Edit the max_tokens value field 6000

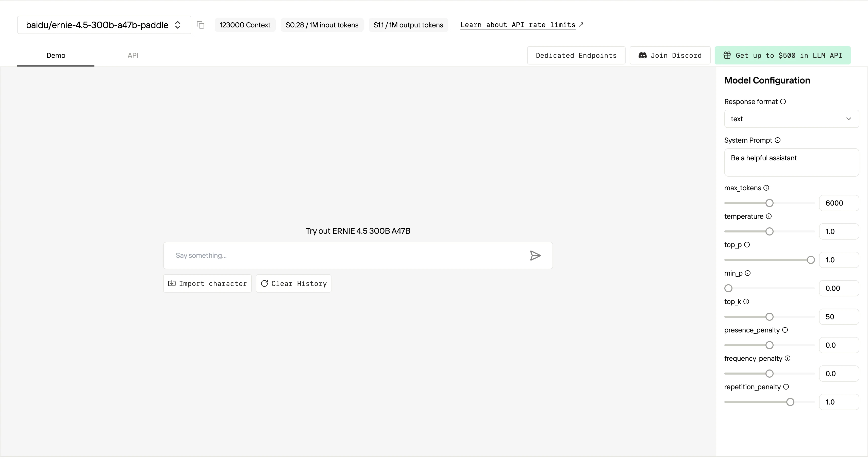point(839,203)
